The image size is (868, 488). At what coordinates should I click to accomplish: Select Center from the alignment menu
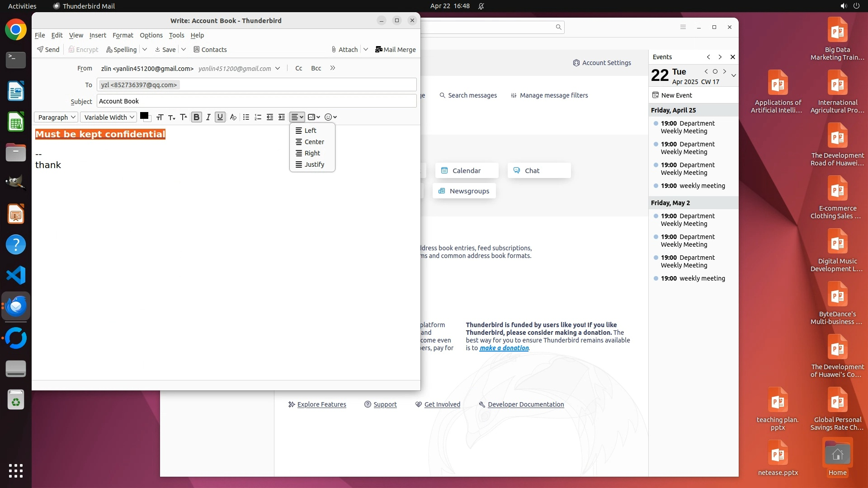coord(314,142)
